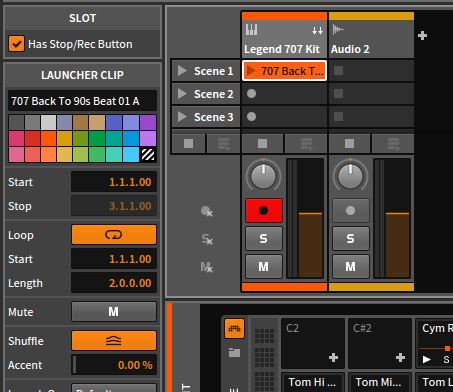
Task: Select the Tom Mi drum pad
Action: coord(379,382)
